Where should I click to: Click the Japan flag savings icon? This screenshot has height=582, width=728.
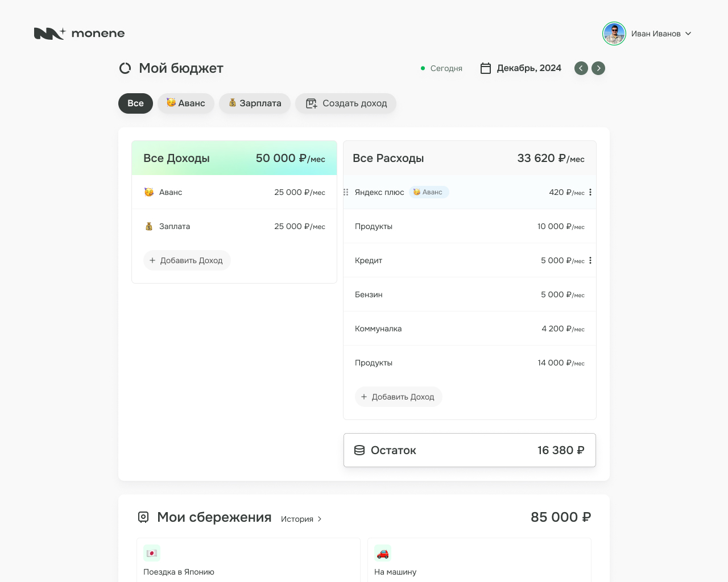point(152,553)
